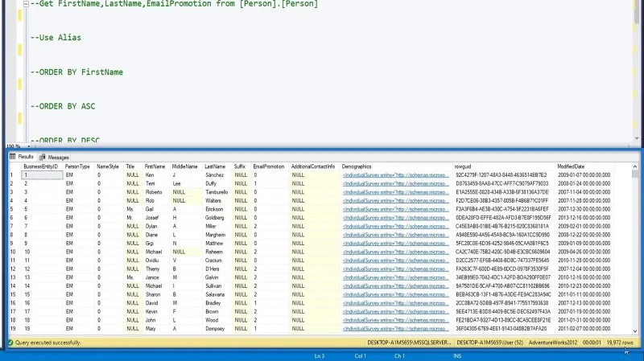
Task: Click the '--ORDER BY ASC' comment line
Action: pyautogui.click(x=63, y=107)
